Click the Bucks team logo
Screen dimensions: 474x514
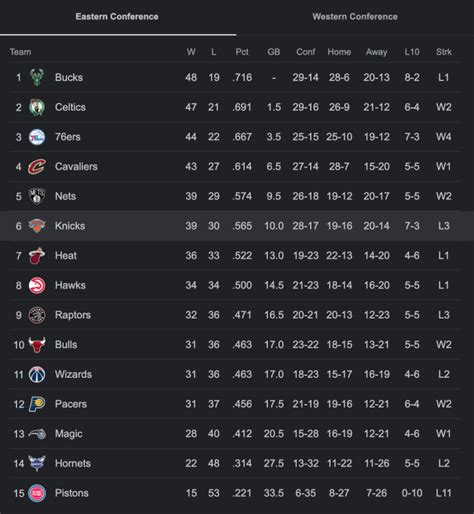click(37, 77)
